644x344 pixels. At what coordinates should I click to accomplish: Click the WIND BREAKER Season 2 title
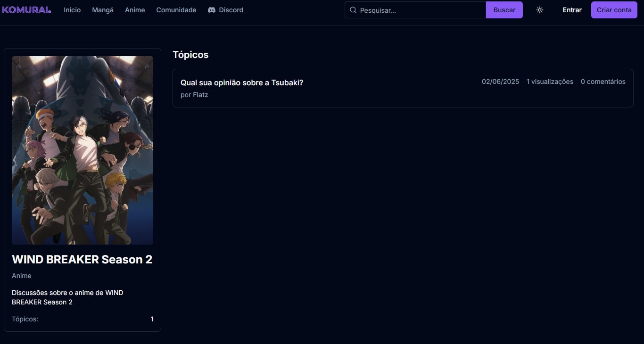coord(82,259)
